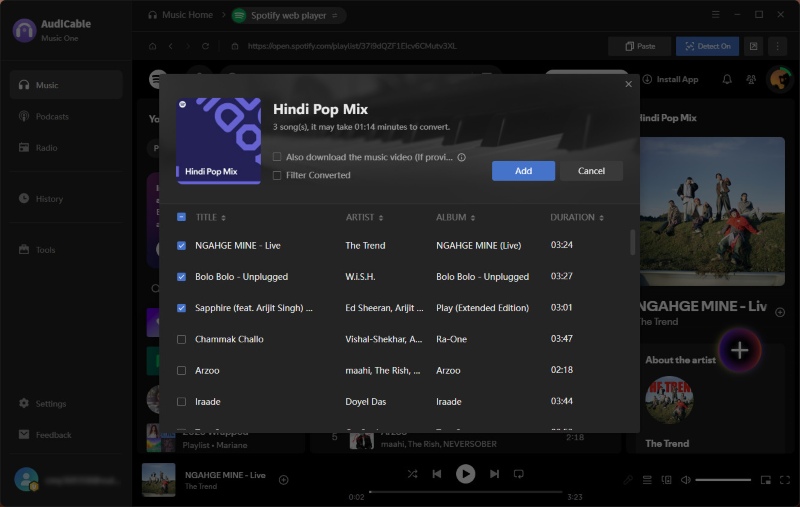This screenshot has width=800, height=507.
Task: Click the AudiCable logo icon
Action: [x=24, y=30]
